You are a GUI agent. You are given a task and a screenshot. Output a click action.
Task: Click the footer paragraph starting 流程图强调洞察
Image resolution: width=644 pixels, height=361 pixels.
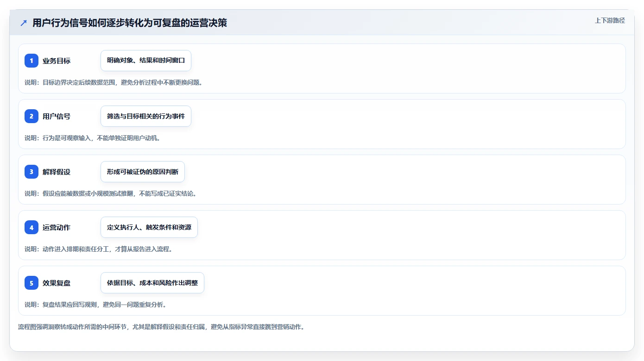click(x=161, y=327)
